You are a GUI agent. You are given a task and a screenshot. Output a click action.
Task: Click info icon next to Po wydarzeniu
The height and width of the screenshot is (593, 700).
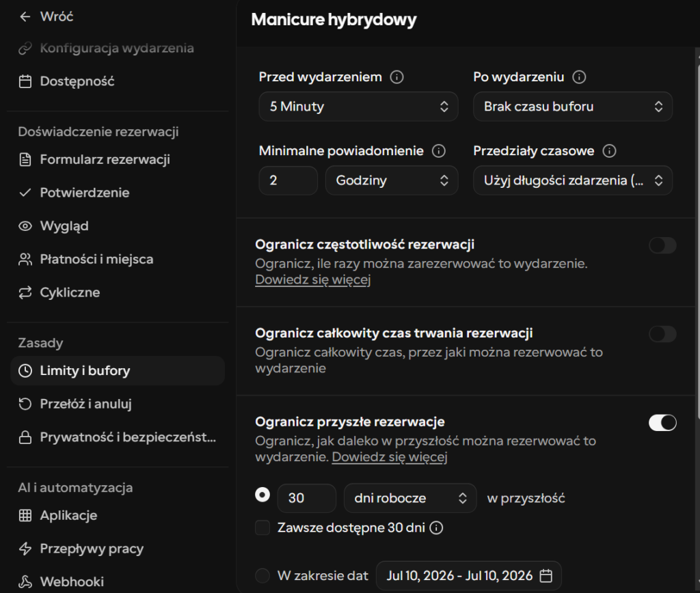[x=579, y=77]
